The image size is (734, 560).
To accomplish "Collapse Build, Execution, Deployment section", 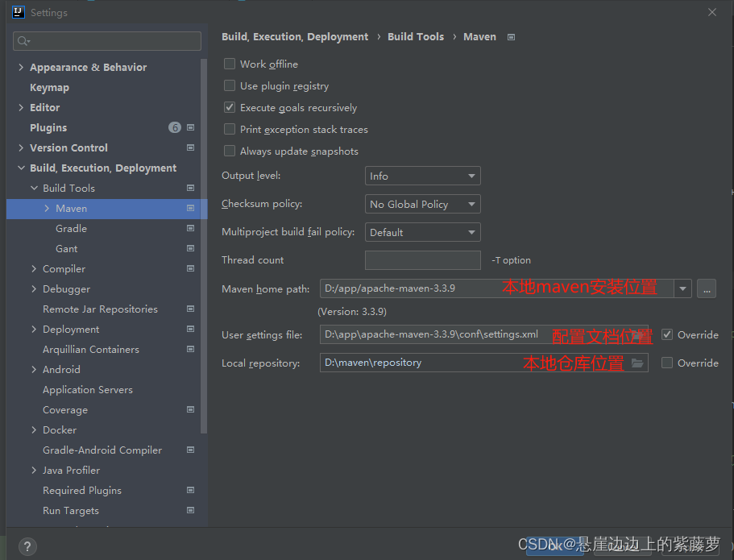I will point(21,168).
